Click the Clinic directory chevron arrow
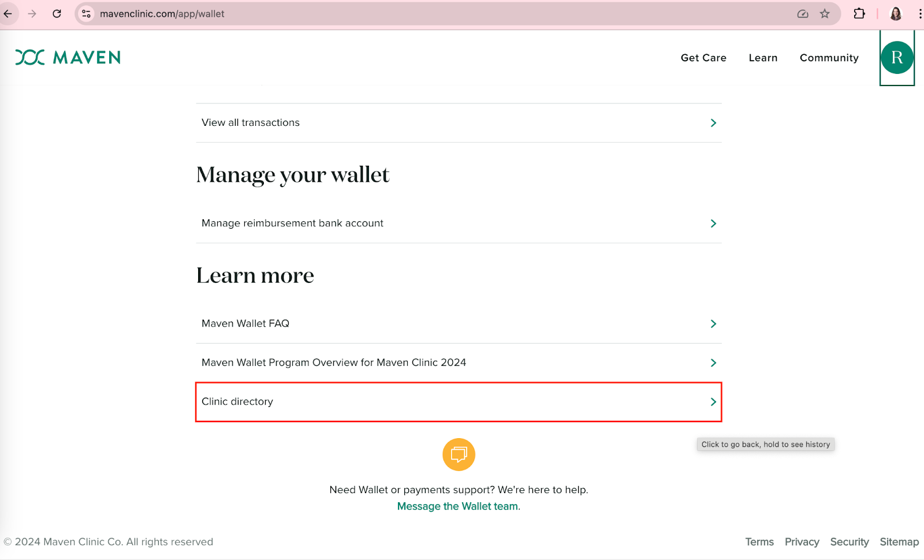924x560 pixels. [x=713, y=402]
